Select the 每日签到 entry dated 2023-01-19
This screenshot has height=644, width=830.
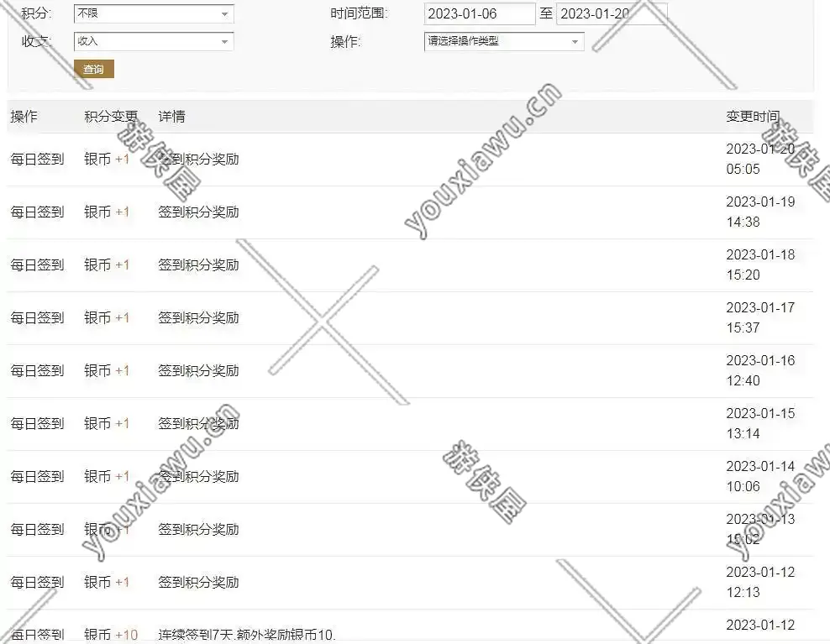(x=37, y=212)
